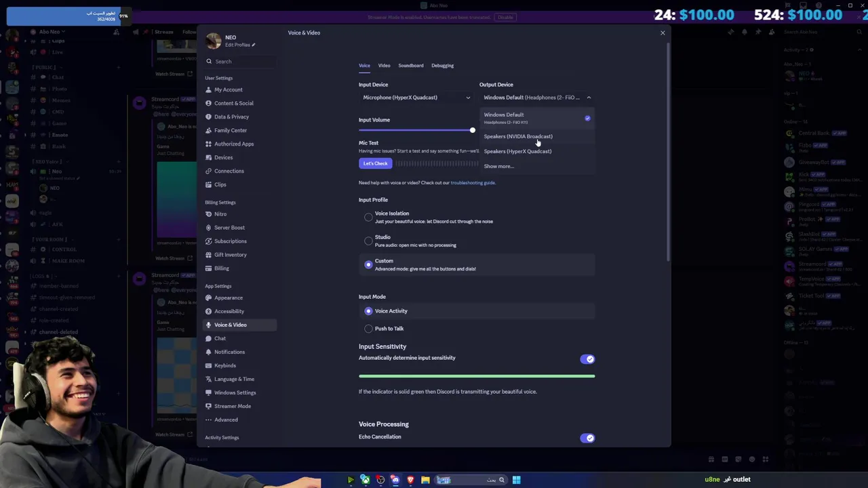The image size is (868, 488).
Task: Close the settings with the X button
Action: pyautogui.click(x=663, y=33)
